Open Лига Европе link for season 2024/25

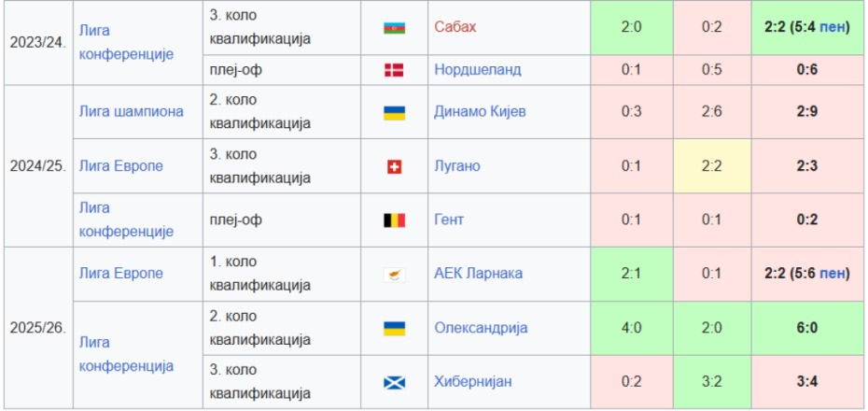tap(121, 166)
